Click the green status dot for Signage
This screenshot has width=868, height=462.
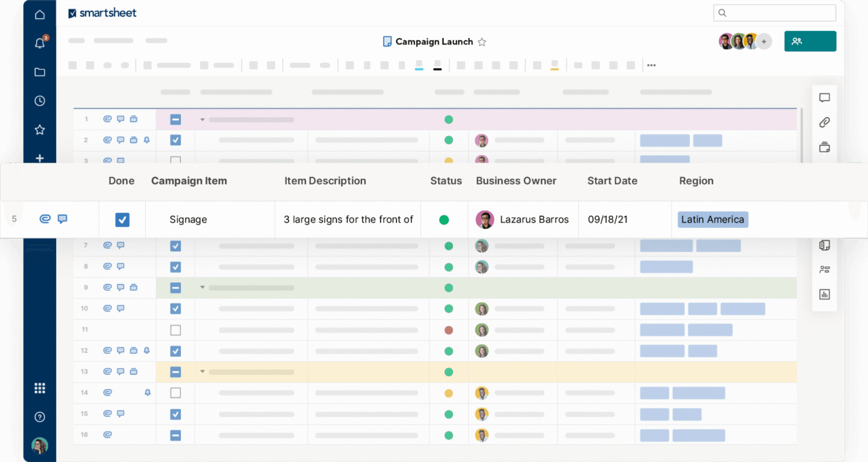[444, 220]
